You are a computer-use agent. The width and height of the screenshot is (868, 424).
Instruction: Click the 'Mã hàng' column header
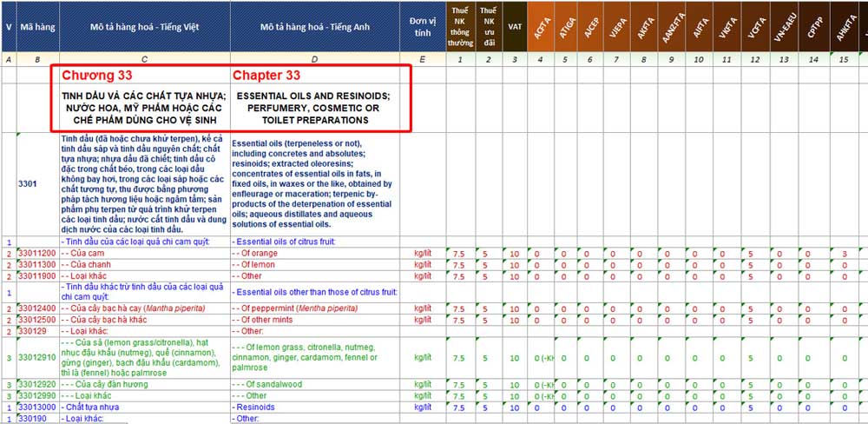click(37, 27)
